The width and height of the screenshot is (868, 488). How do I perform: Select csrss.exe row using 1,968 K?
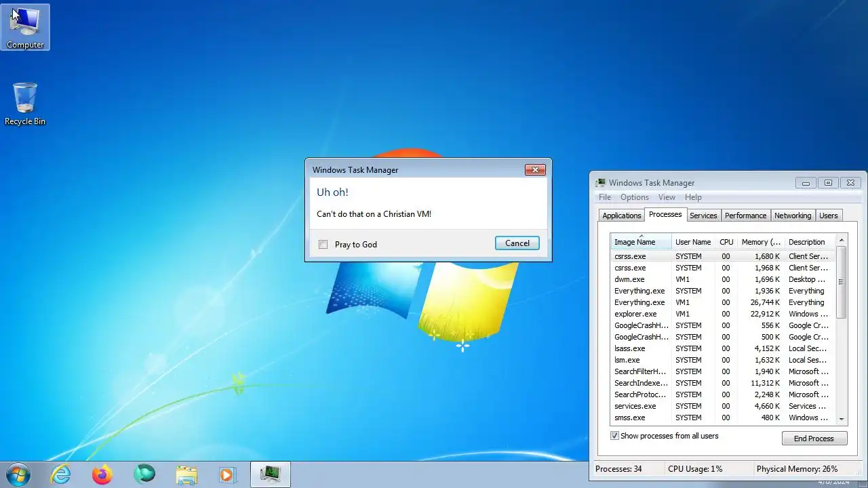(x=723, y=268)
